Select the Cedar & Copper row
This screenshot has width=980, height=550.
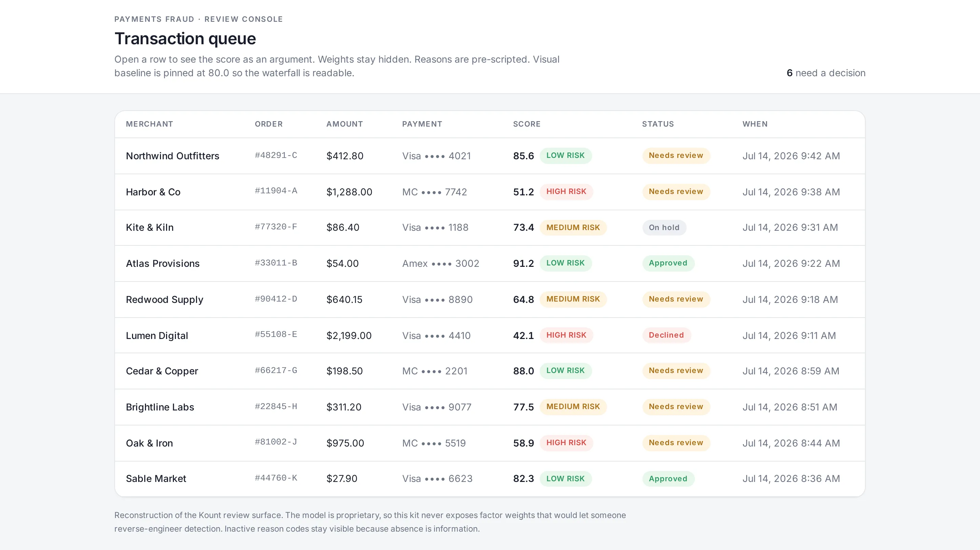[x=490, y=371]
